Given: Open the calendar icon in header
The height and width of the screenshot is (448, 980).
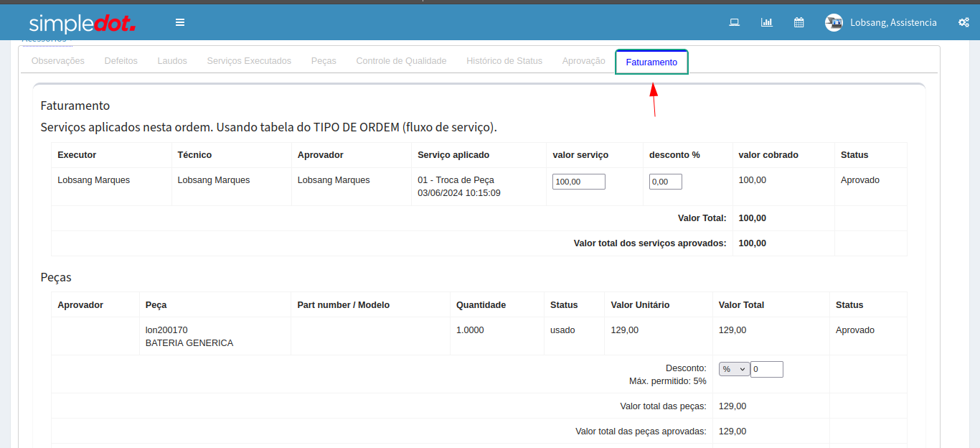Looking at the screenshot, I should [x=798, y=22].
